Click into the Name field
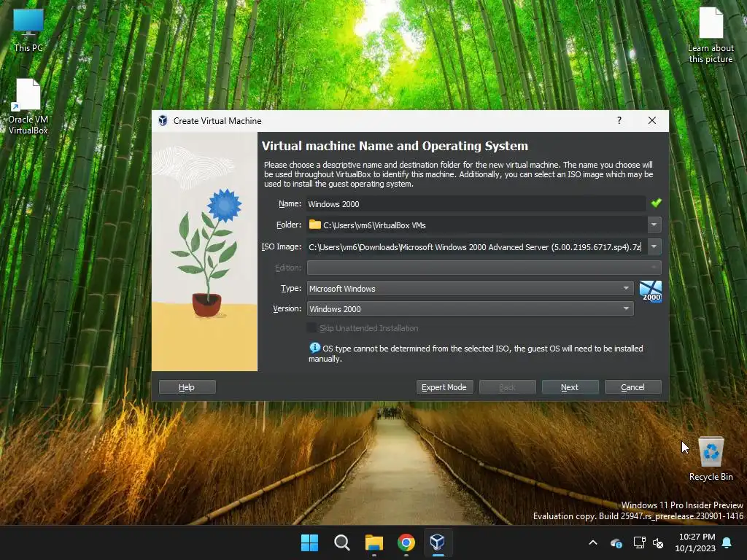This screenshot has width=747, height=560. (476, 204)
